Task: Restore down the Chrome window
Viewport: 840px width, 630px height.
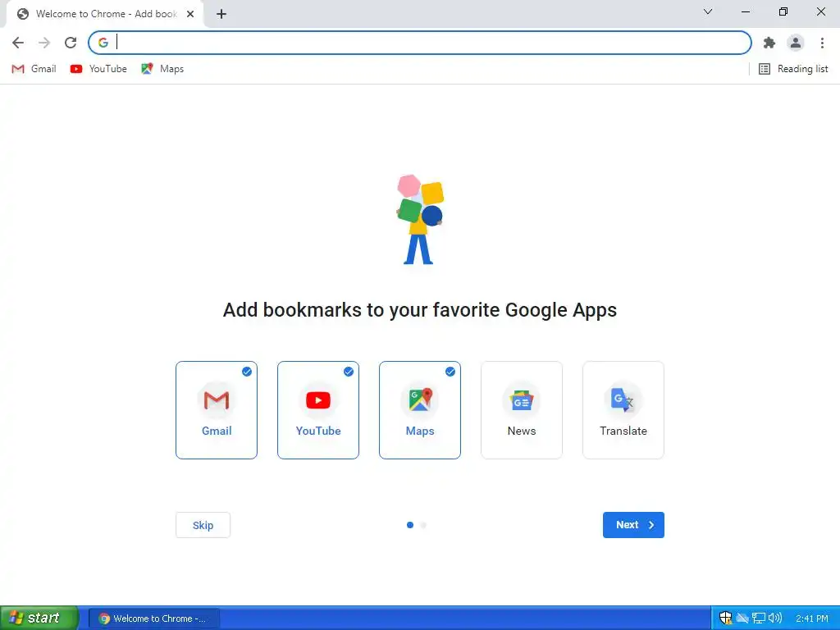Action: (x=783, y=11)
